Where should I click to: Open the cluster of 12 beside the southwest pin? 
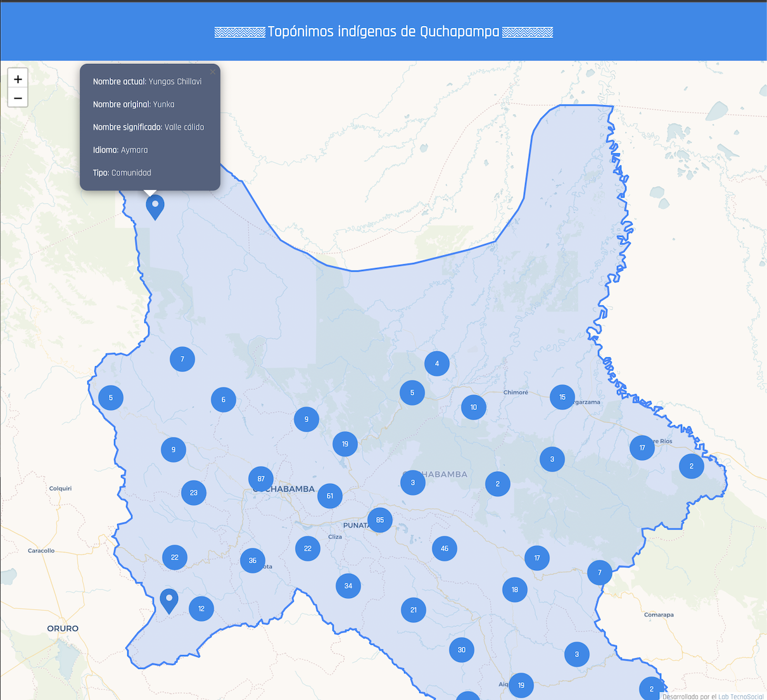point(201,608)
